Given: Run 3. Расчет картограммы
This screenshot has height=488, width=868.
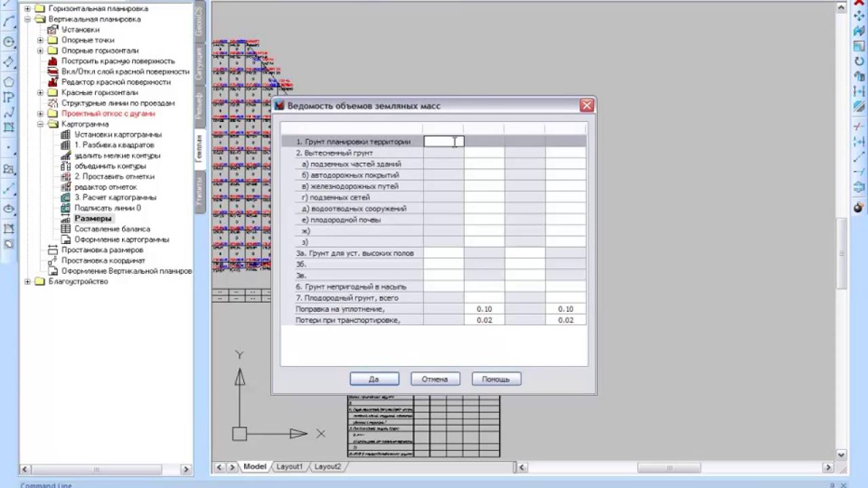Looking at the screenshot, I should (115, 197).
